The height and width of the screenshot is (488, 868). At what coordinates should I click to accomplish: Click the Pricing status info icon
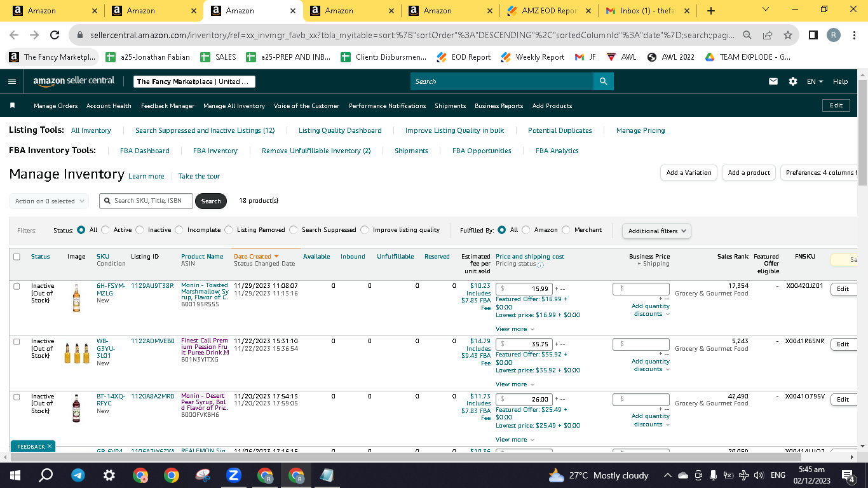[541, 264]
